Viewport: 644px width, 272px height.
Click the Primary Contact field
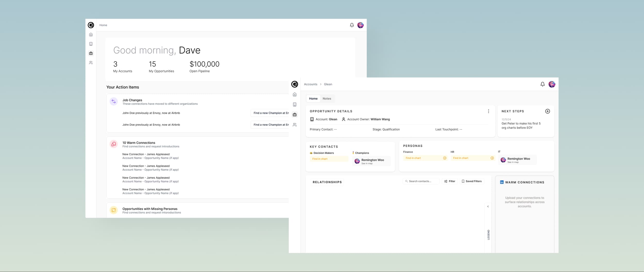point(323,129)
